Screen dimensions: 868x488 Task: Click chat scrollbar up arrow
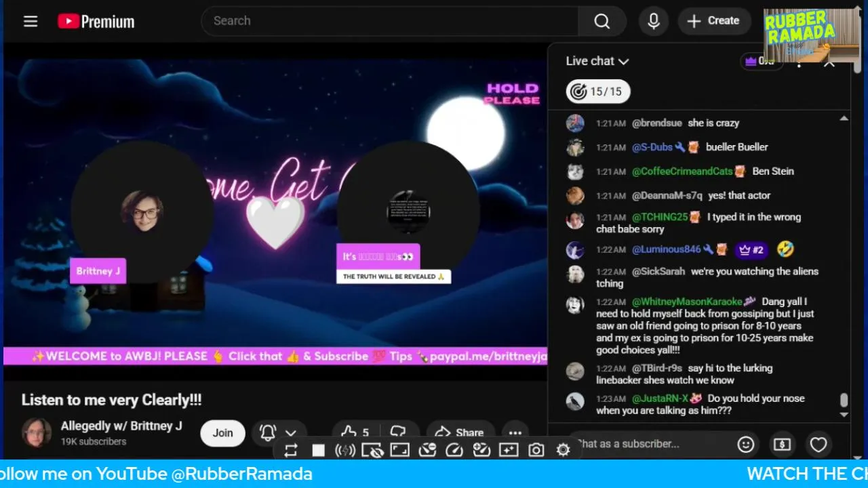844,119
